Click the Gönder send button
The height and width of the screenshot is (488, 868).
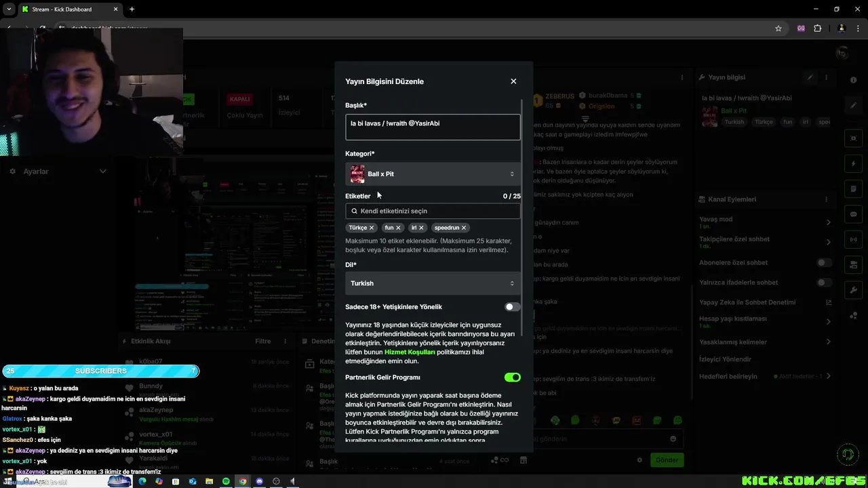(667, 460)
